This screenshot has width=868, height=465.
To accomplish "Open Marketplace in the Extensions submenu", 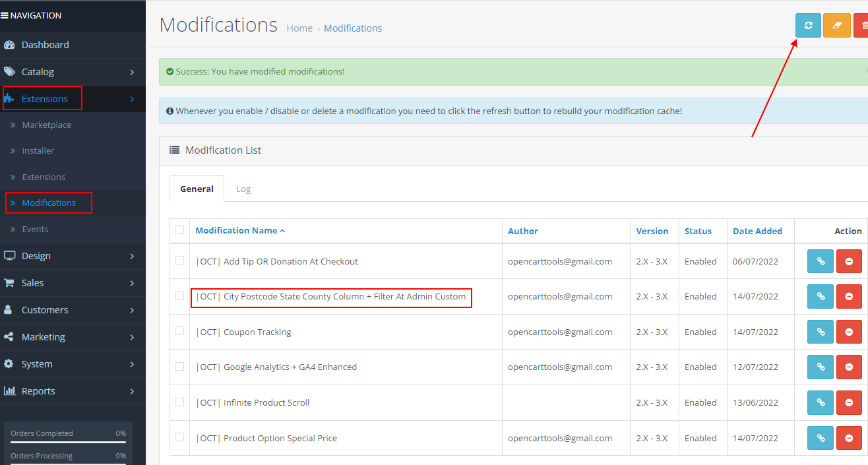I will [46, 125].
